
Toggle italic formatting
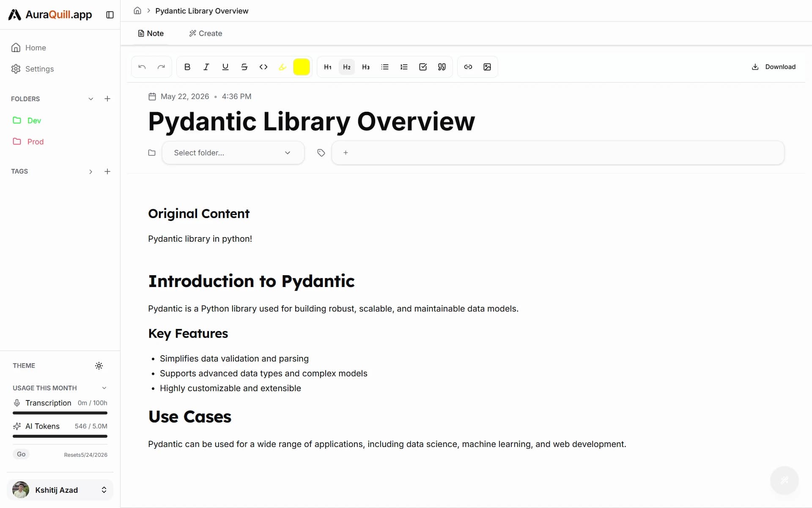tap(206, 67)
